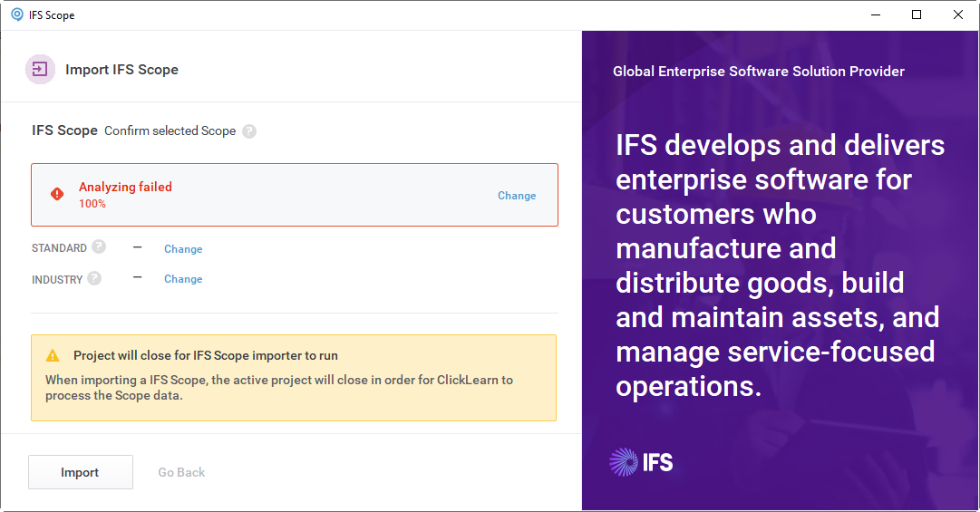Click the '100%' progress value
The width and height of the screenshot is (980, 512).
point(92,204)
